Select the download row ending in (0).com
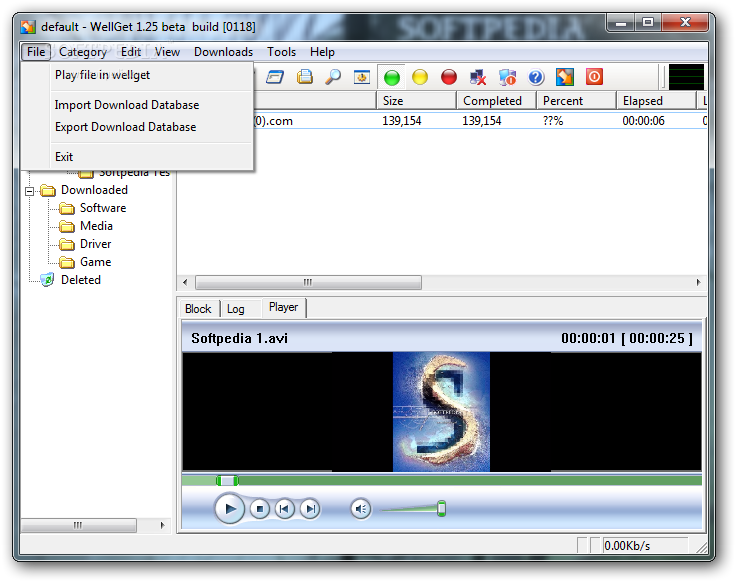Viewport: 736px width, 582px height. pyautogui.click(x=442, y=121)
